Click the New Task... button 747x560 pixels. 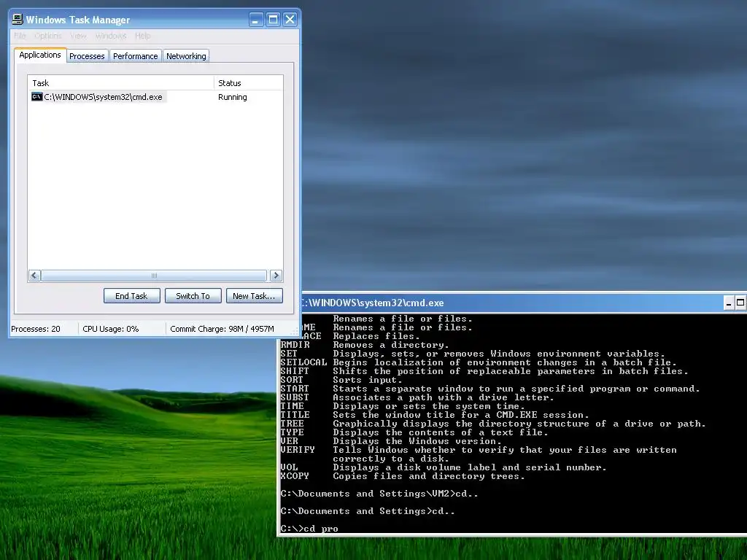tap(254, 296)
